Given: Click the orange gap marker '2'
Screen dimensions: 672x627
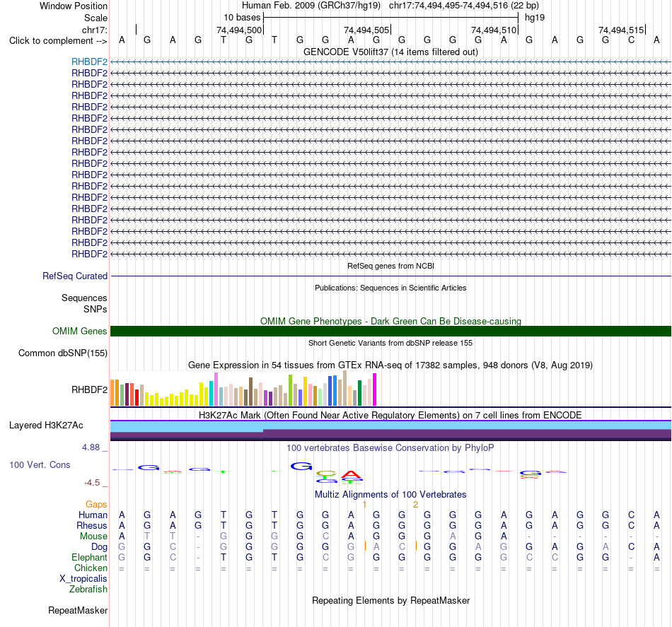Looking at the screenshot, I should 415,505.
